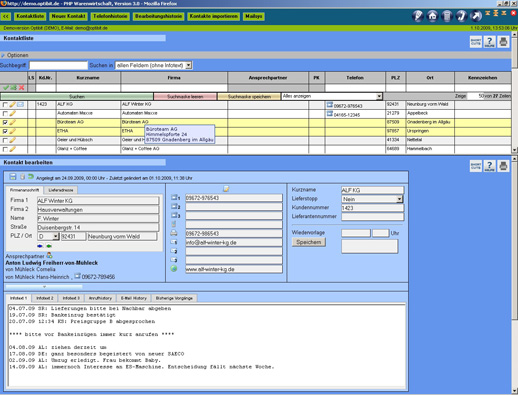This screenshot has width=518, height=395.
Task: Open Kontaktliste menu
Action: (30, 16)
